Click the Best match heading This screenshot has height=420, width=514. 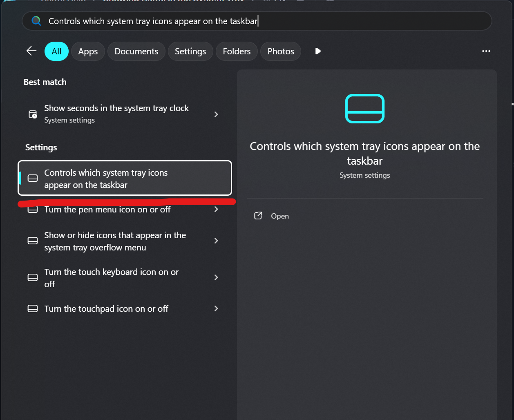45,82
